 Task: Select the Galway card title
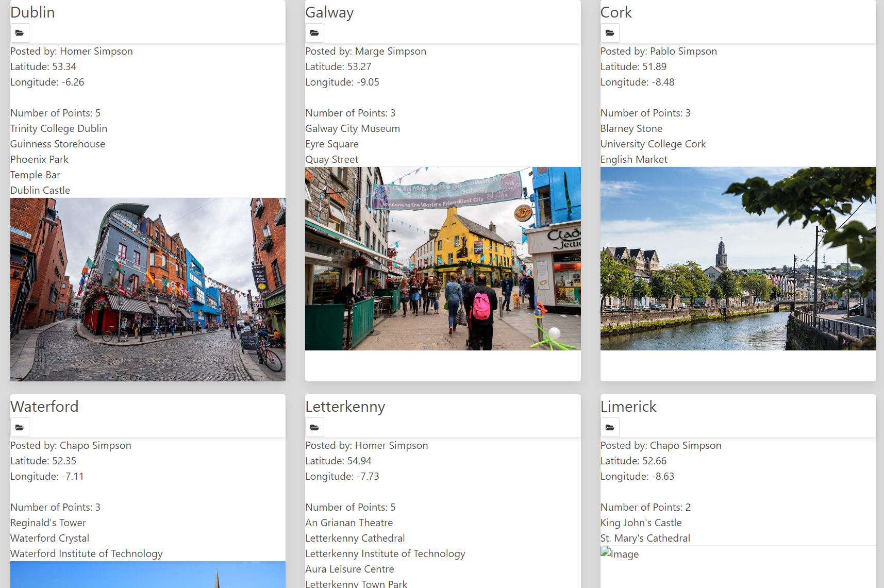[329, 12]
